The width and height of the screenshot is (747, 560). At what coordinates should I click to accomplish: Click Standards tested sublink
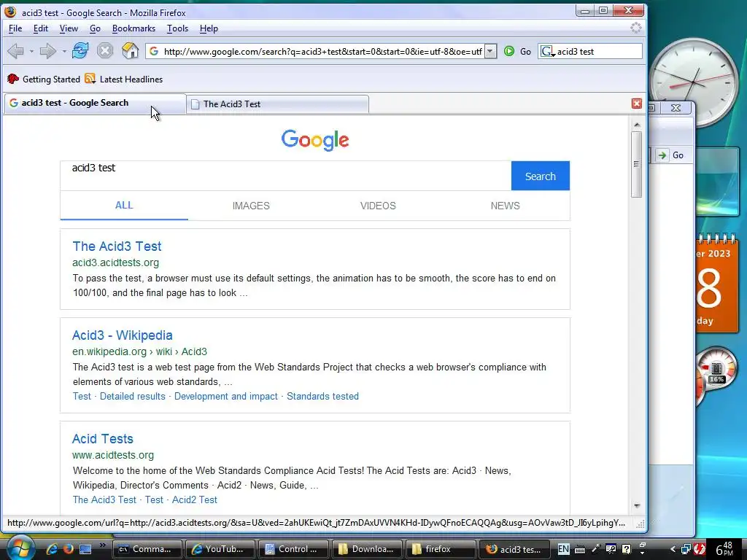322,396
